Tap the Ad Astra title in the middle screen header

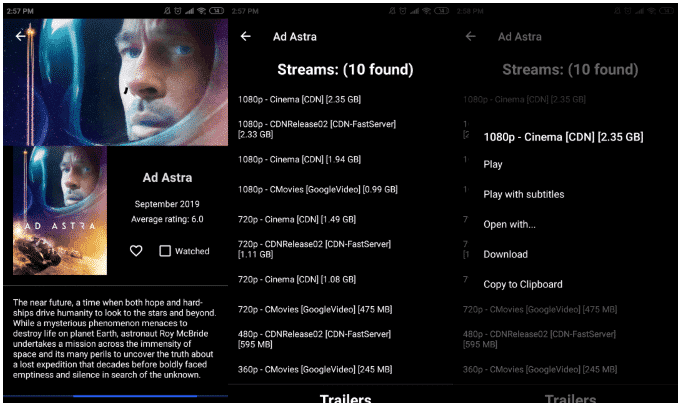pos(295,37)
